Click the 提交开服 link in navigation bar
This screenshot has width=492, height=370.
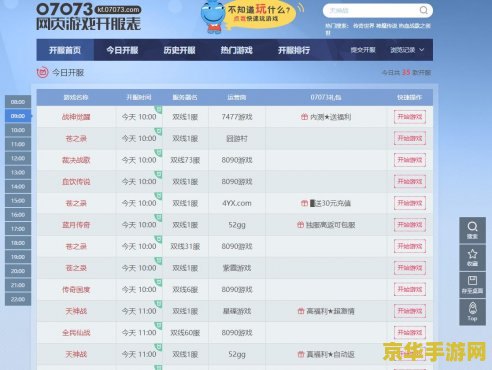[363, 50]
